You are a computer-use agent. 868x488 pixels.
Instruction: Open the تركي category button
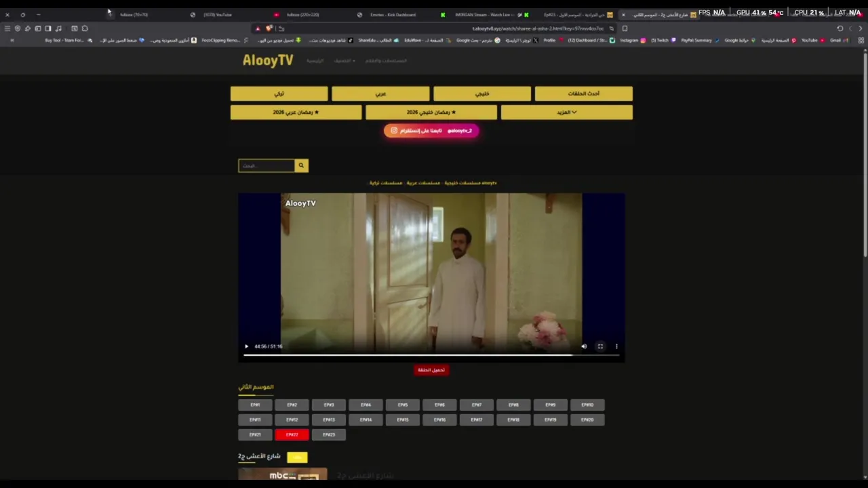point(279,94)
